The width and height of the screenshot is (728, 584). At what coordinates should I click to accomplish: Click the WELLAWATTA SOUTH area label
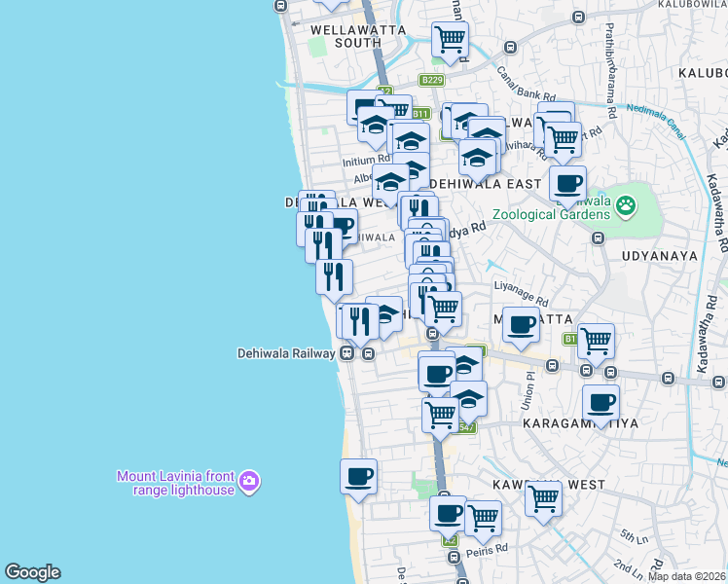point(358,36)
